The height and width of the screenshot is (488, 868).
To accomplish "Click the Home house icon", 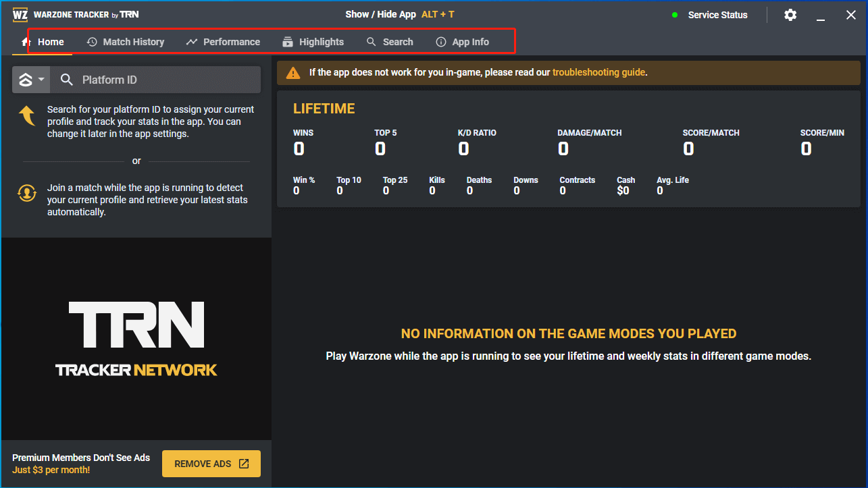I will (x=26, y=42).
